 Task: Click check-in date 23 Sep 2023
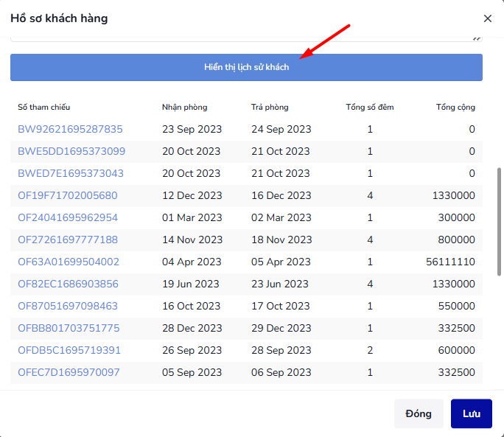click(x=192, y=129)
